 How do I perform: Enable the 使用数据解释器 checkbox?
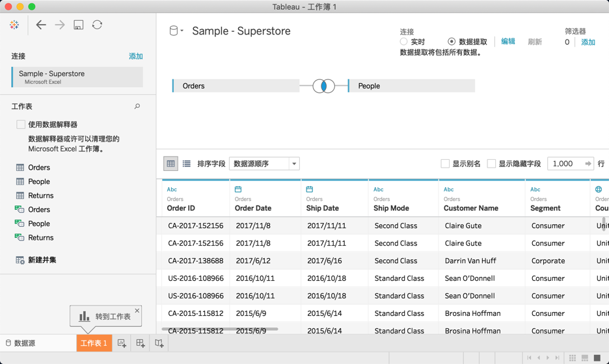coord(21,124)
